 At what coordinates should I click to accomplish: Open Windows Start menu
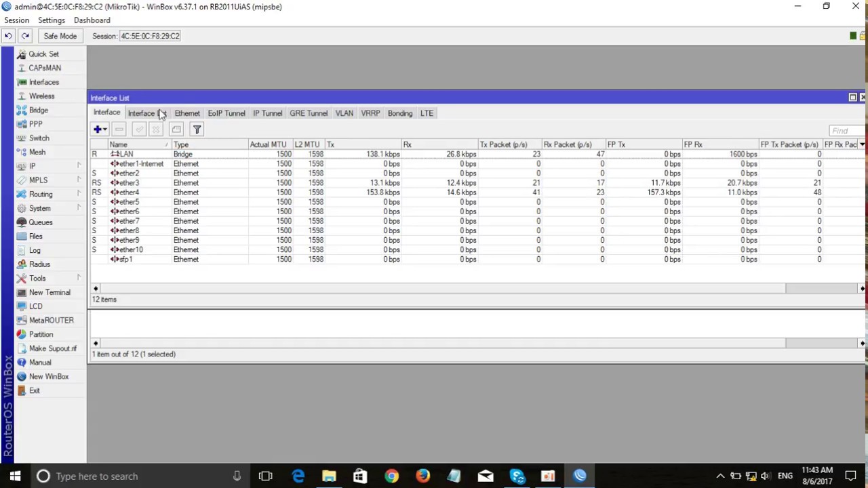pos(15,476)
